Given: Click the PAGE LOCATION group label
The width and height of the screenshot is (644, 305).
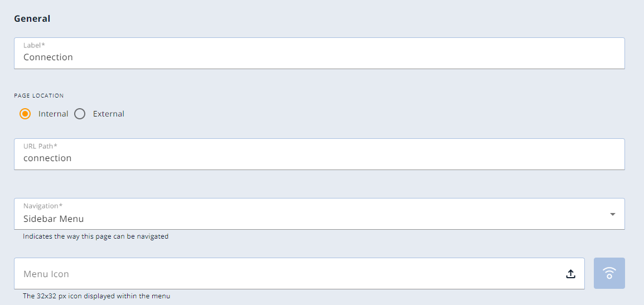Looking at the screenshot, I should point(38,96).
